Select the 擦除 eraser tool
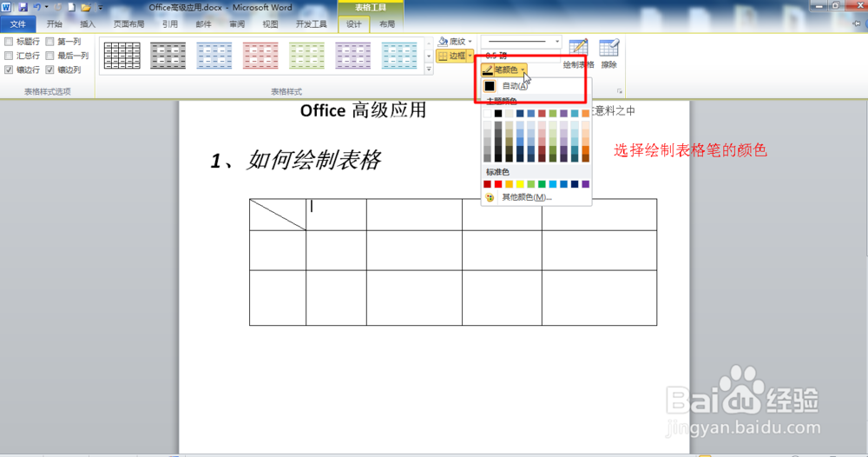The width and height of the screenshot is (868, 457). click(x=609, y=54)
